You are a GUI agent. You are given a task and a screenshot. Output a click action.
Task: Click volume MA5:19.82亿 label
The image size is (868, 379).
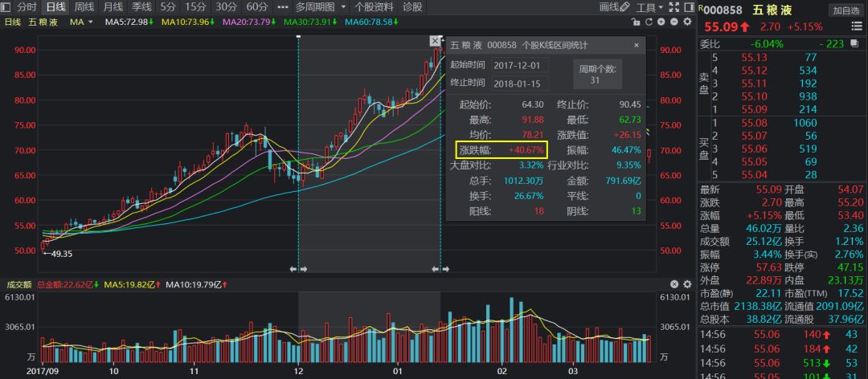133,284
